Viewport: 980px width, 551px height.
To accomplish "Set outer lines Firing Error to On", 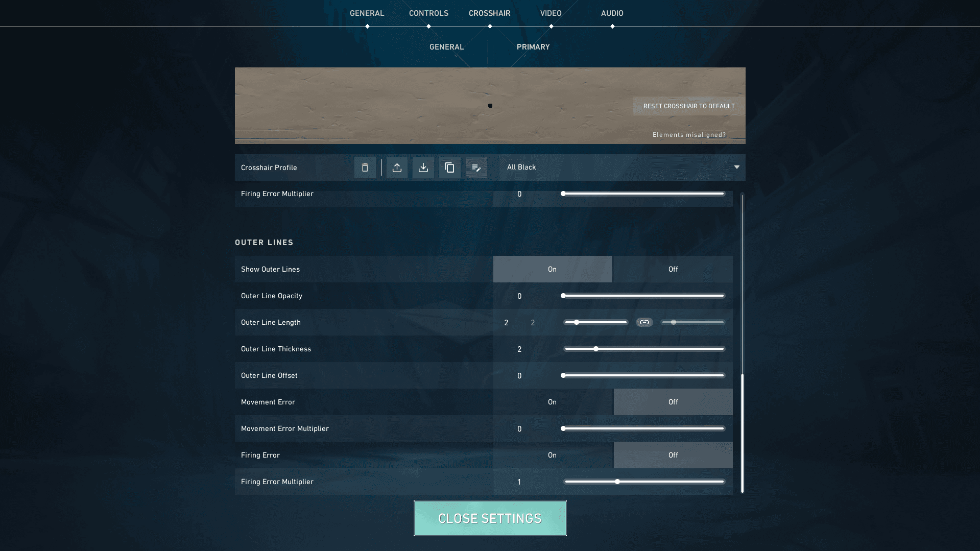I will pyautogui.click(x=552, y=455).
